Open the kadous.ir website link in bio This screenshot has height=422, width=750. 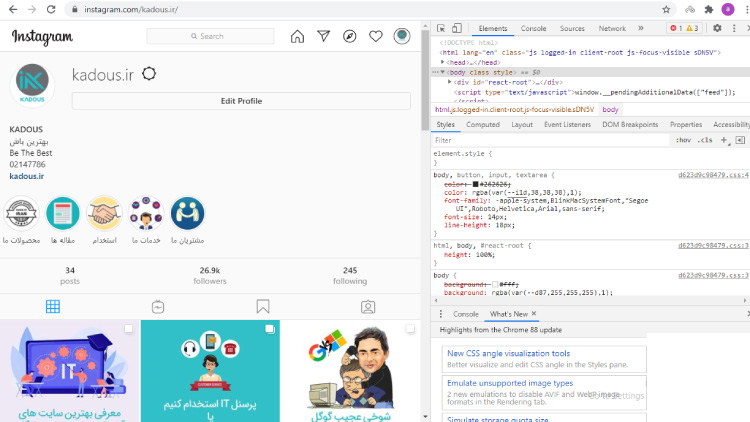pyautogui.click(x=26, y=176)
